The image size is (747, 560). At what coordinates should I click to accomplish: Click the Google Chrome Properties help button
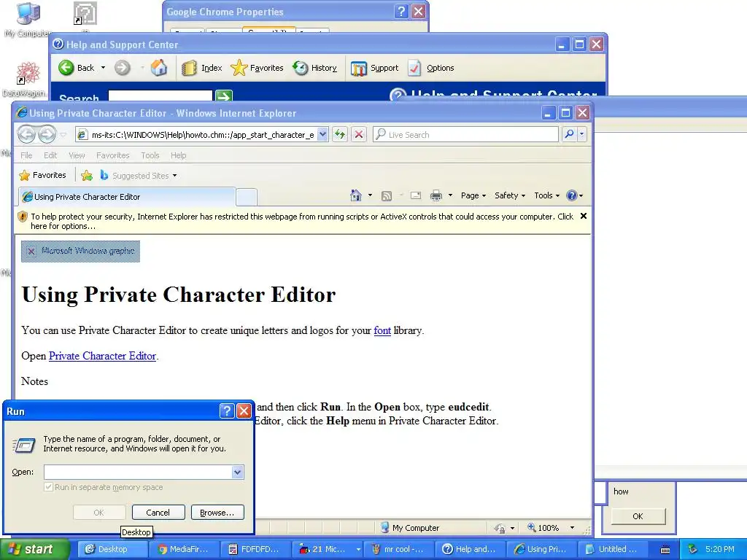(402, 12)
